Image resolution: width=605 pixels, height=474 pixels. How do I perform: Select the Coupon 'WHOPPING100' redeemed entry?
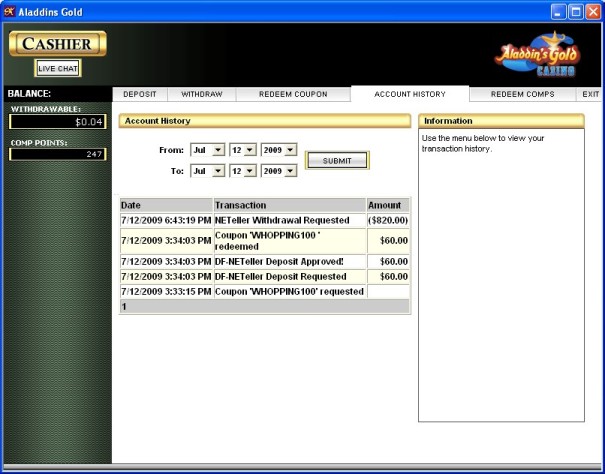265,241
